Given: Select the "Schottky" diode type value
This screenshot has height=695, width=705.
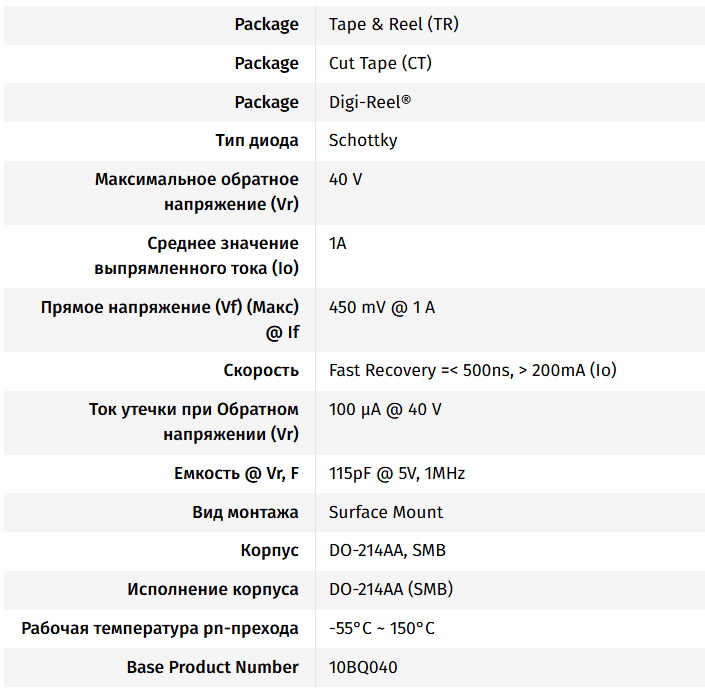Looking at the screenshot, I should [363, 140].
